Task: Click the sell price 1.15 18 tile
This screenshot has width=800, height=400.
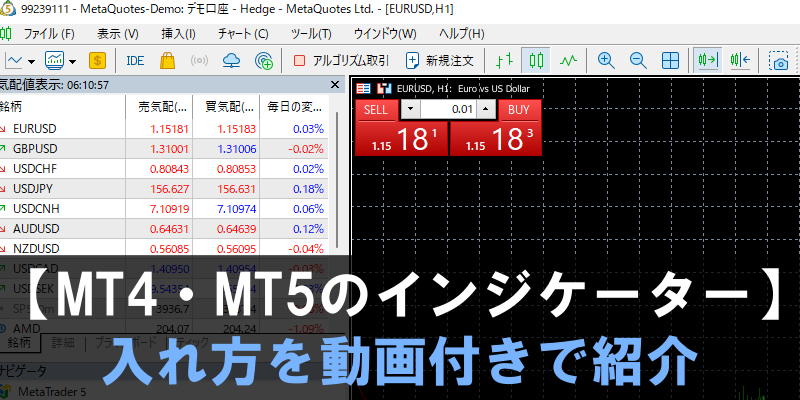Action: tap(401, 139)
